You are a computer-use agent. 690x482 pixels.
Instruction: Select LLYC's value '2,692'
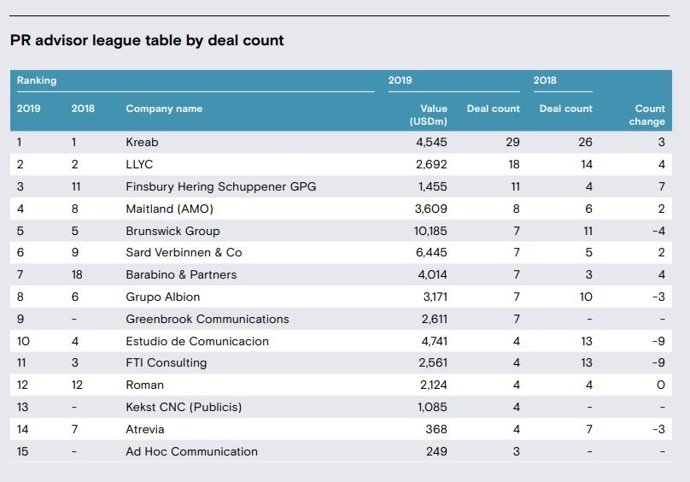432,165
